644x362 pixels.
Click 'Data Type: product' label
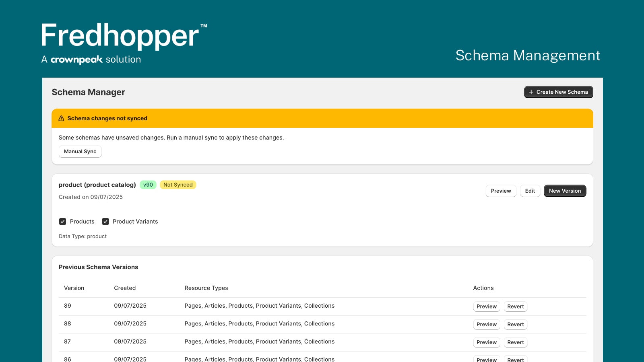point(83,237)
